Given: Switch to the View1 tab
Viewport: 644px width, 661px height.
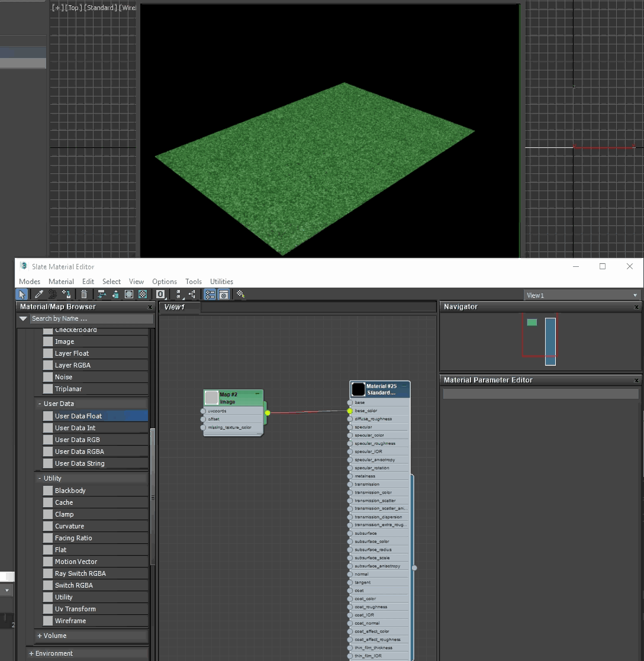Looking at the screenshot, I should click(175, 307).
